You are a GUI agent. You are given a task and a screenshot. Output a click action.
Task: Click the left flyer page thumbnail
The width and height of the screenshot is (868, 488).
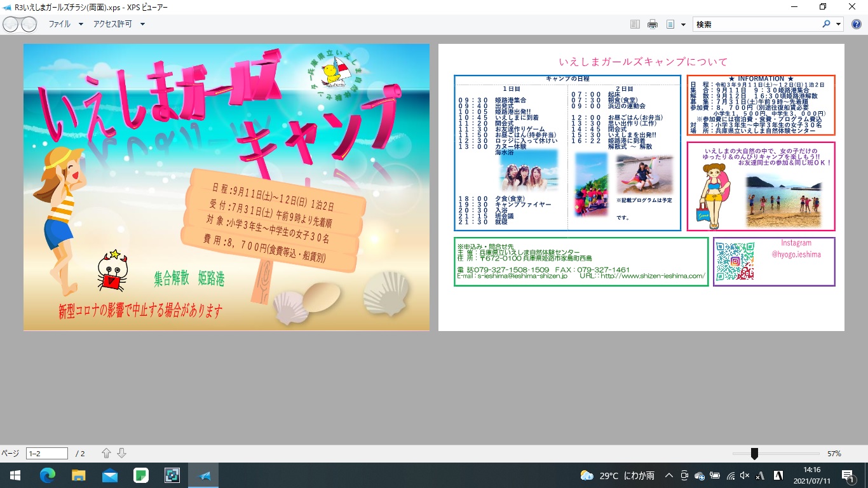[226, 187]
